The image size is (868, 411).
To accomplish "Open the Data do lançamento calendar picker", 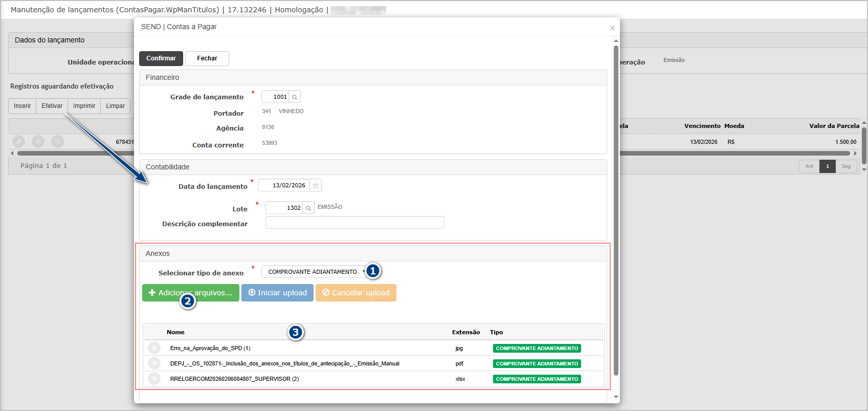I will pos(316,186).
